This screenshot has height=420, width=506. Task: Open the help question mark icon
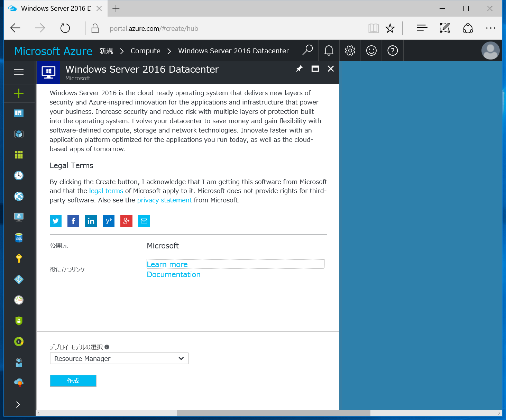coord(393,51)
